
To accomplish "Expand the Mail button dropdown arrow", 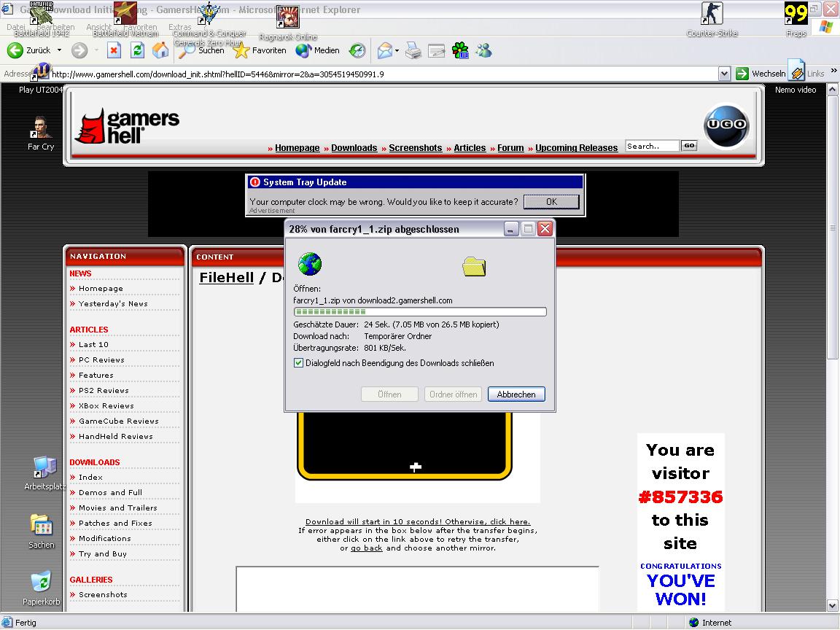I will [397, 51].
